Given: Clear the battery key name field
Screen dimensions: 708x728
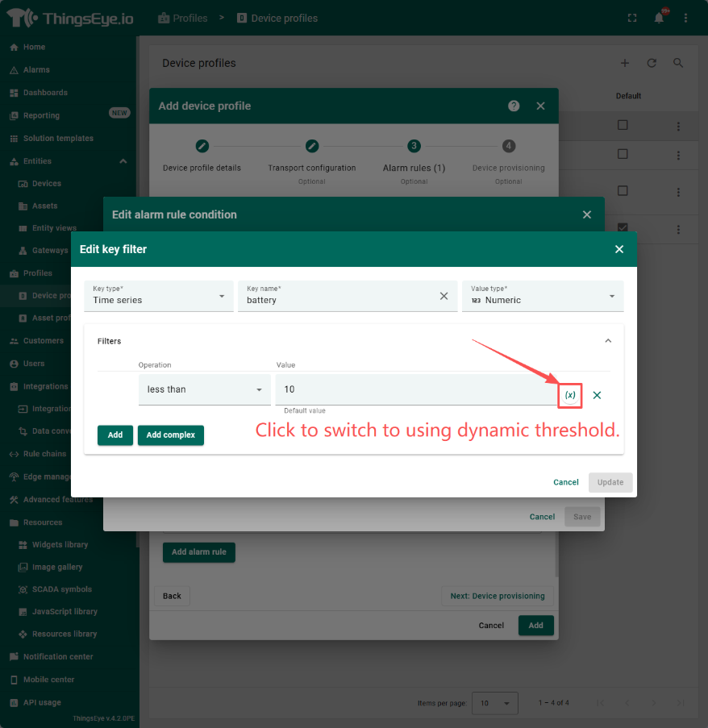Looking at the screenshot, I should (444, 296).
